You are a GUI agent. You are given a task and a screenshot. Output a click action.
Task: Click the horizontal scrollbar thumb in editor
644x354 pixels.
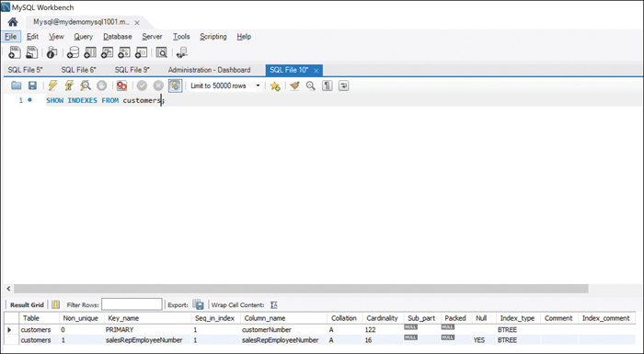301,289
